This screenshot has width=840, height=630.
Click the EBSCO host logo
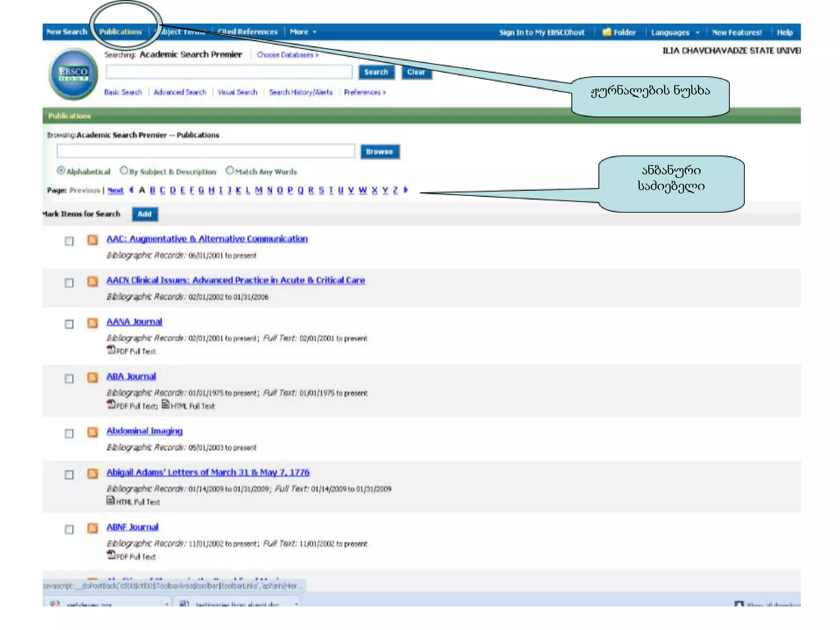(x=73, y=74)
